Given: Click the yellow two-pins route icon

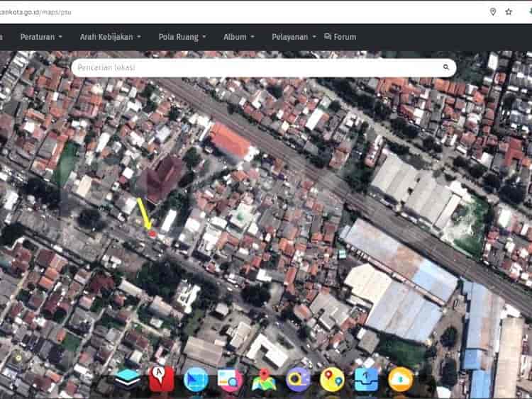Looking at the screenshot, I should pyautogui.click(x=332, y=379).
